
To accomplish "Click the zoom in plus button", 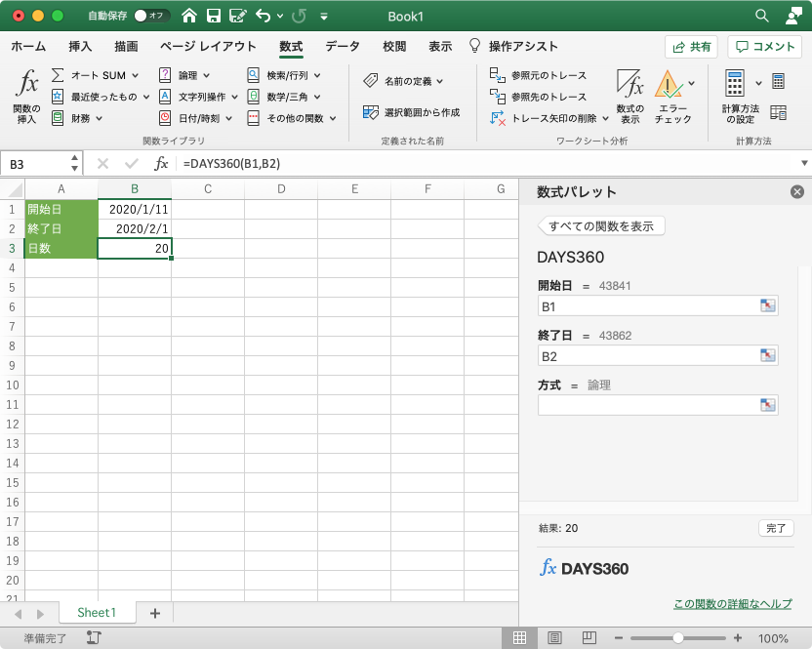I will pos(738,637).
